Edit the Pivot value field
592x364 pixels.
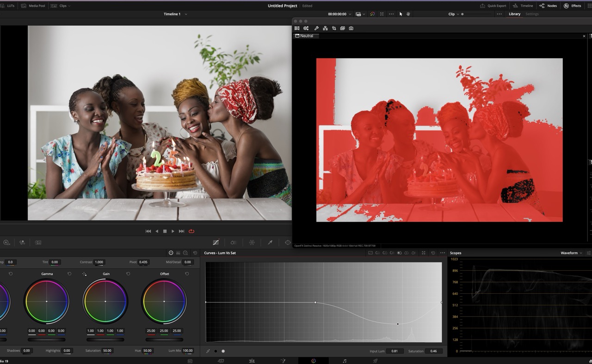pos(143,262)
